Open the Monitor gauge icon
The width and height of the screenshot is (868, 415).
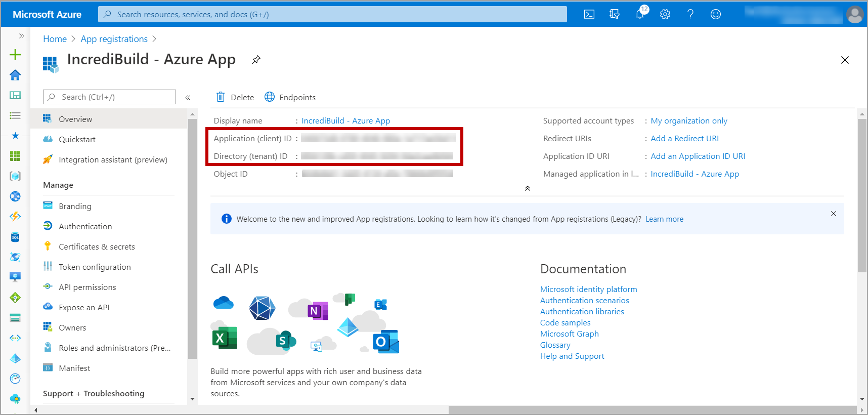15,379
